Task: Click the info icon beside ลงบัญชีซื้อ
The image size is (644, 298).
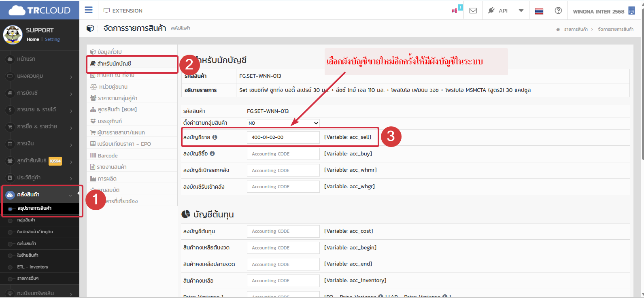Action: pyautogui.click(x=213, y=153)
